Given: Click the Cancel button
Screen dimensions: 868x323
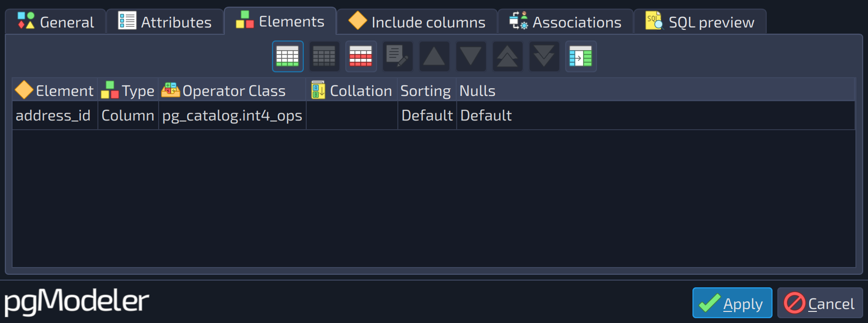Looking at the screenshot, I should [x=820, y=303].
